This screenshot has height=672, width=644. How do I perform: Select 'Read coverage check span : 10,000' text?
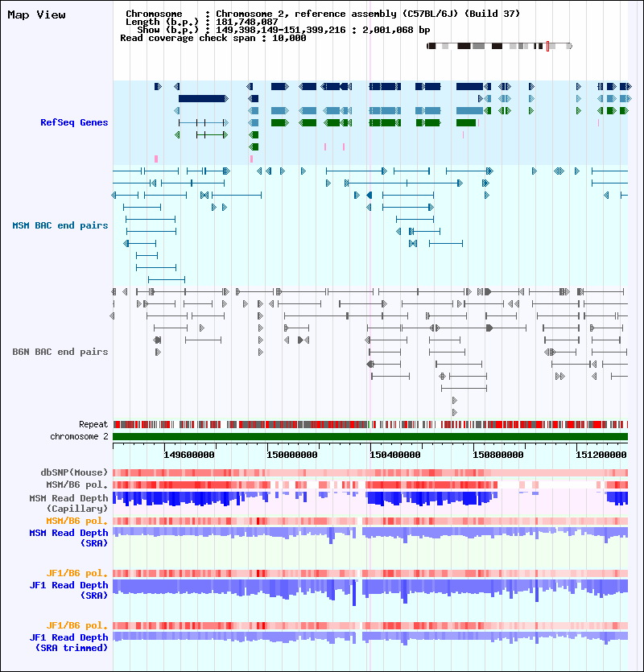point(213,38)
